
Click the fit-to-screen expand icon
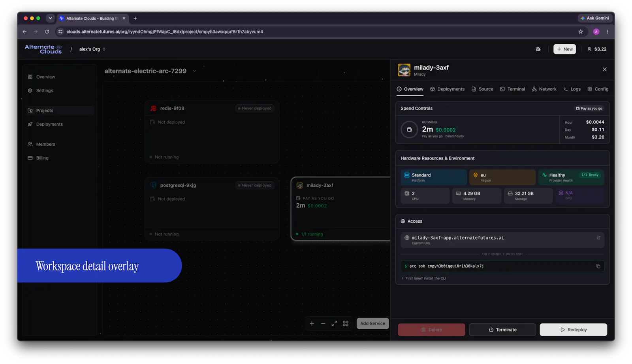(x=334, y=323)
